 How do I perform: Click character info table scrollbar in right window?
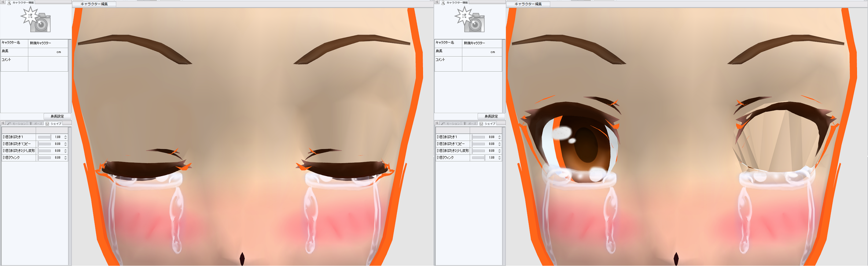(504, 76)
